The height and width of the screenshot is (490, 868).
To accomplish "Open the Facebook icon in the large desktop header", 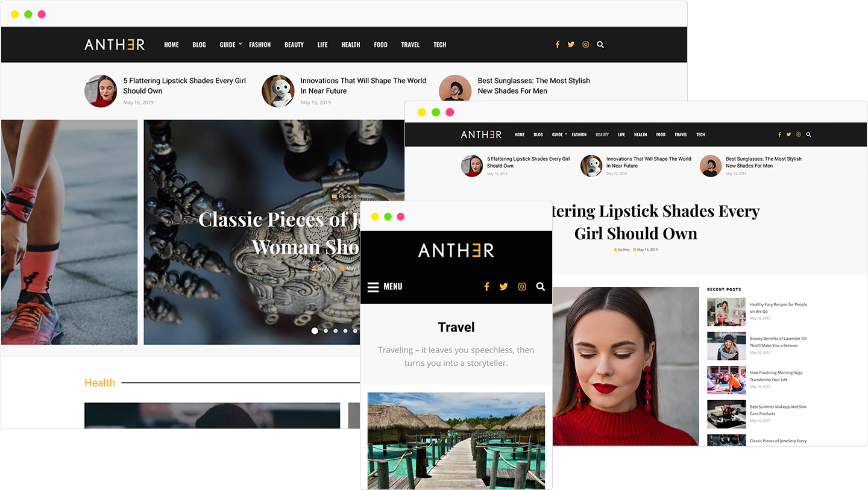I will click(557, 45).
